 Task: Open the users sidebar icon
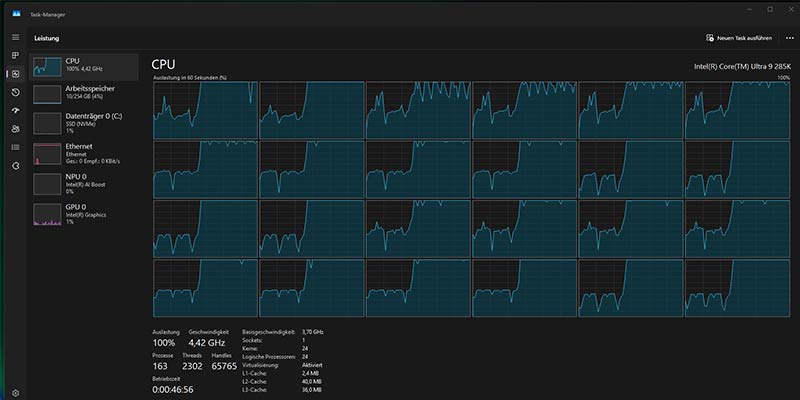(15, 129)
